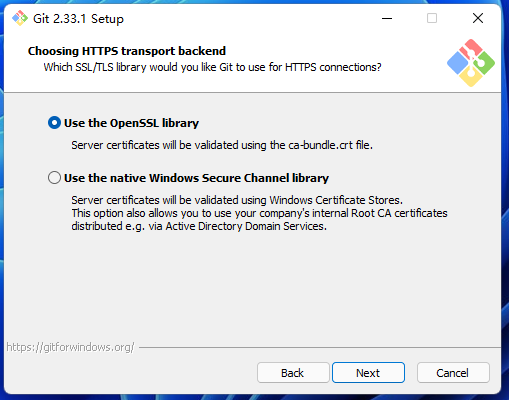
Task: Close the Git 2.33.1 Setup window
Action: coord(478,18)
